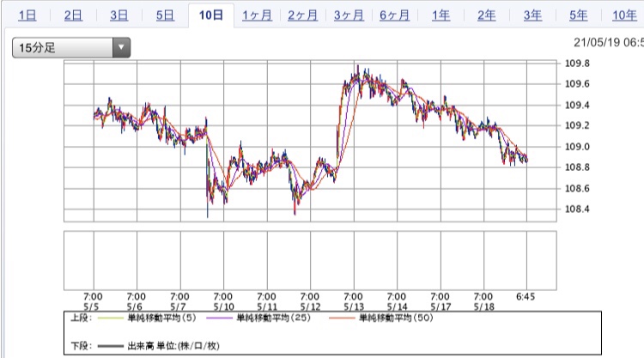Click the 5/13 price peak on chart
The image size is (644, 358).
pos(358,68)
